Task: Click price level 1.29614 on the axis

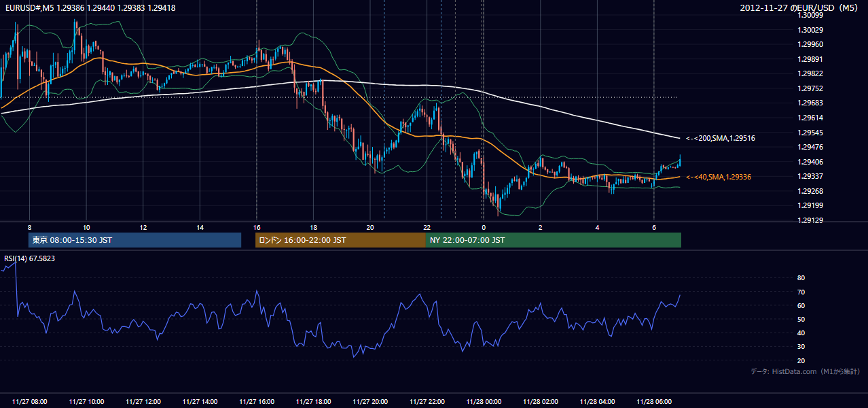Action: click(811, 118)
